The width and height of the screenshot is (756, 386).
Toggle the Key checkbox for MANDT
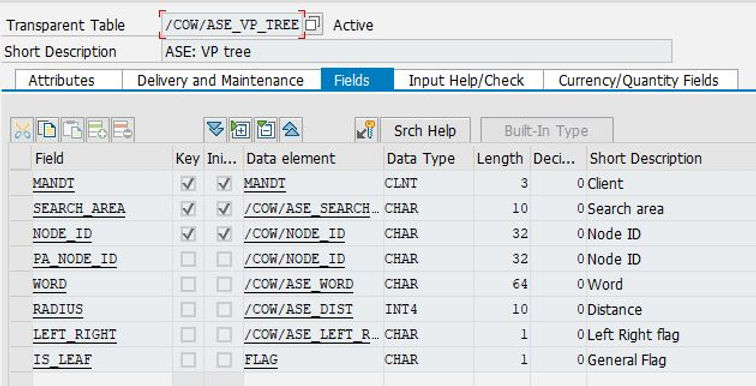(188, 184)
